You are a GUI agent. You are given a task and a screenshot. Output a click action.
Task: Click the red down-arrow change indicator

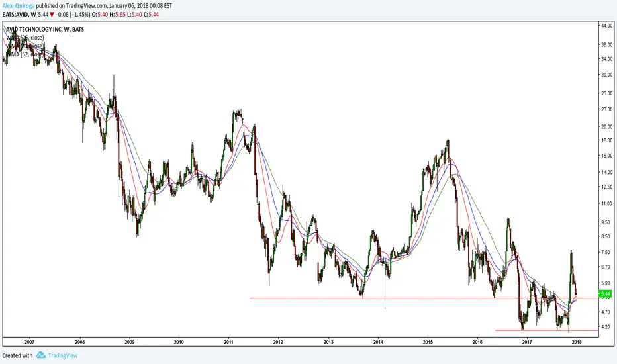pyautogui.click(x=52, y=14)
